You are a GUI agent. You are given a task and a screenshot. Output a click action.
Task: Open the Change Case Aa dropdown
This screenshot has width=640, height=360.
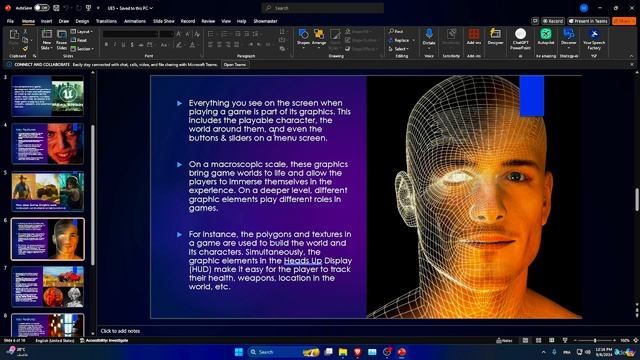click(x=164, y=45)
